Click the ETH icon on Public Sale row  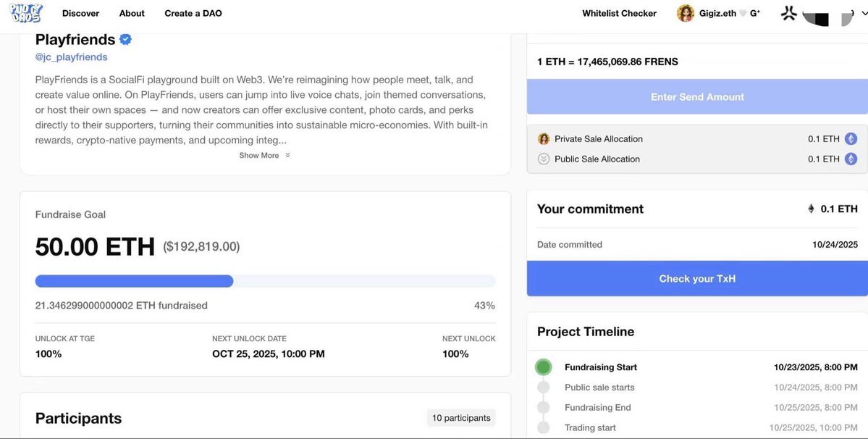pos(851,159)
